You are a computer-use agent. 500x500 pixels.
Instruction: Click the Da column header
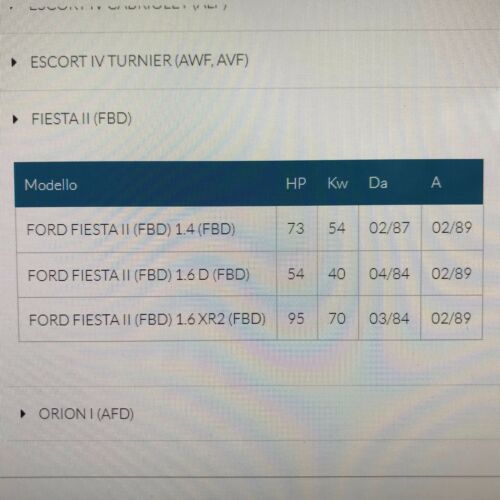pos(378,183)
